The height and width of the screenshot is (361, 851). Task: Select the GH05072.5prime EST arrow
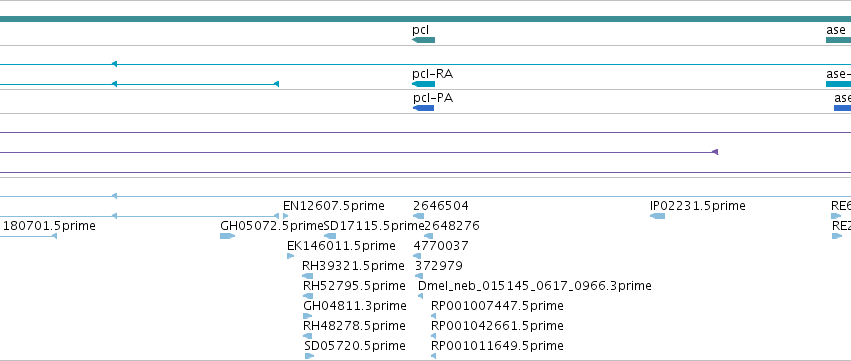tap(227, 236)
